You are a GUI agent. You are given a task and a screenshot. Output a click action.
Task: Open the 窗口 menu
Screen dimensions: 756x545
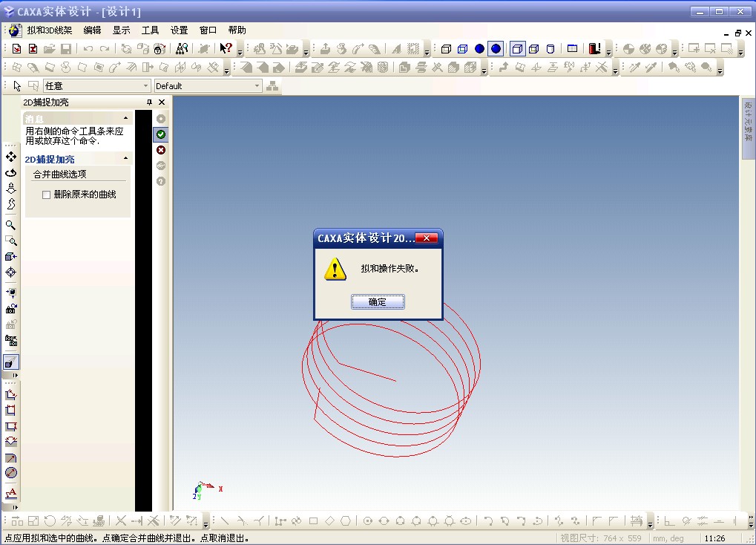[208, 30]
